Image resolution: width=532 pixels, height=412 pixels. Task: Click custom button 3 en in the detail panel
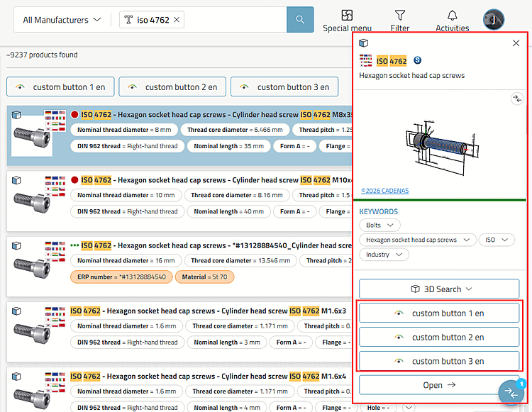point(439,361)
